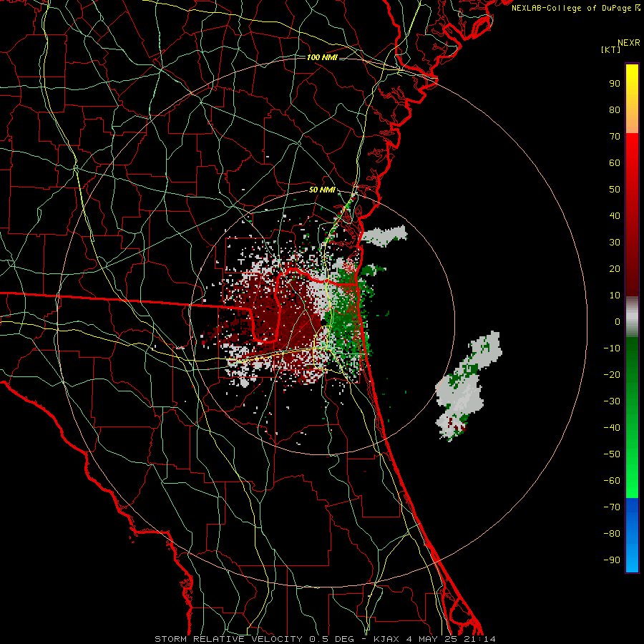Viewport: 644px width, 644px height.
Task: Click the gray zero-velocity segment of the color bar
Action: pyautogui.click(x=632, y=317)
